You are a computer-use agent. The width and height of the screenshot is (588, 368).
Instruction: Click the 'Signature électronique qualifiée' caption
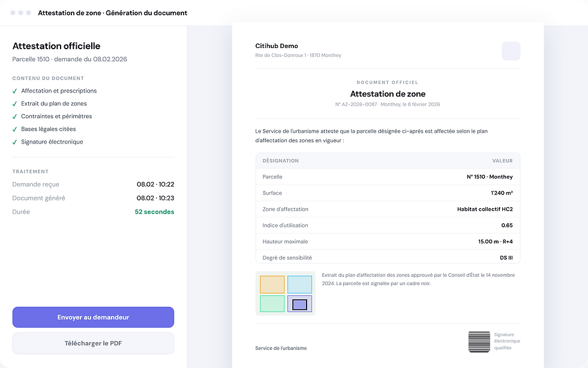(x=507, y=341)
